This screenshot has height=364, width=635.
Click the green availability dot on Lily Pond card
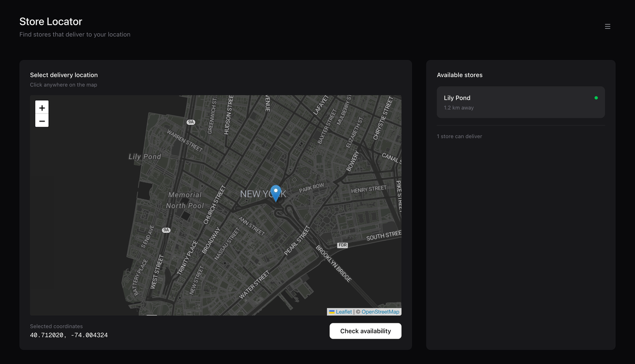click(596, 98)
